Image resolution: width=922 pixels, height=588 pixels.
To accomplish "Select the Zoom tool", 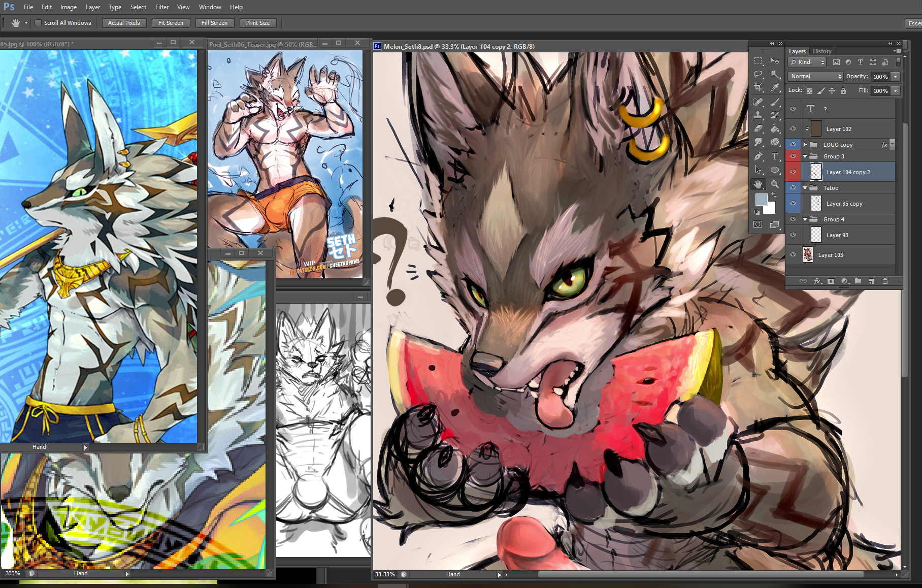I will [775, 184].
